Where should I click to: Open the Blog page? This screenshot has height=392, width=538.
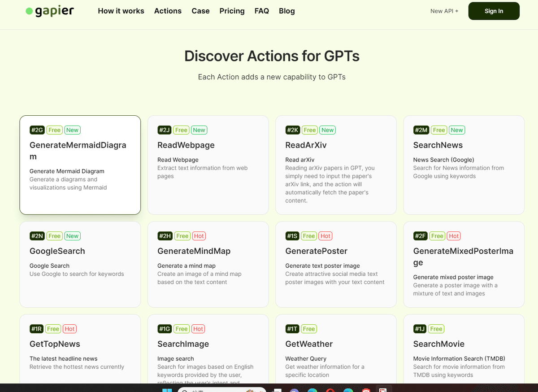pyautogui.click(x=286, y=11)
